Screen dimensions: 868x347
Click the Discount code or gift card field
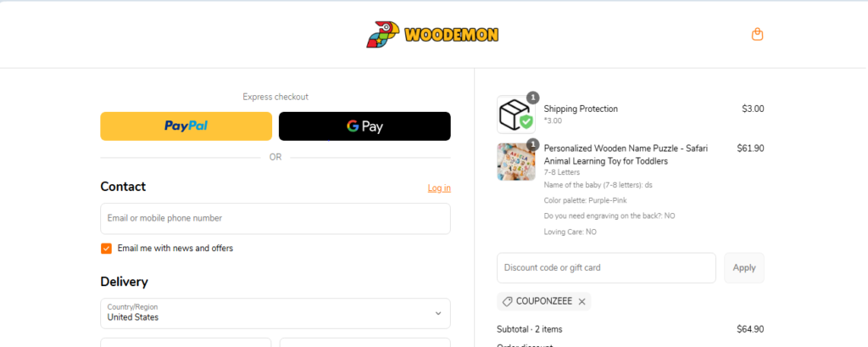[x=606, y=268]
